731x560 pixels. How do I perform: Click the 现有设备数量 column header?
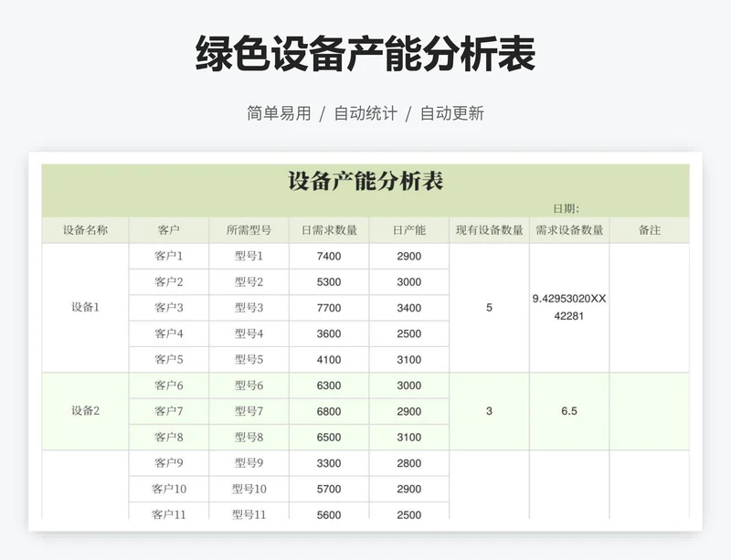490,230
